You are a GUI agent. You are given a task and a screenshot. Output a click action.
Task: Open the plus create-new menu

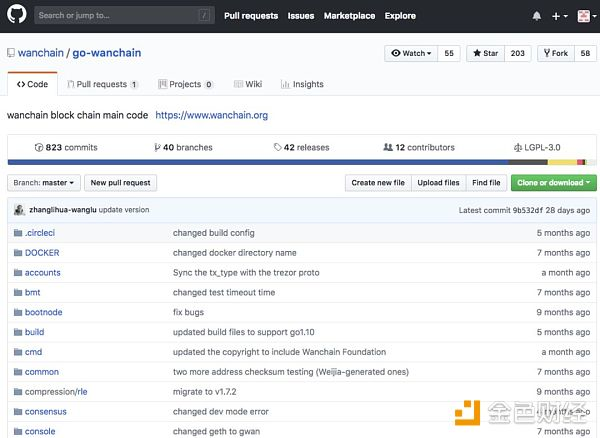560,16
